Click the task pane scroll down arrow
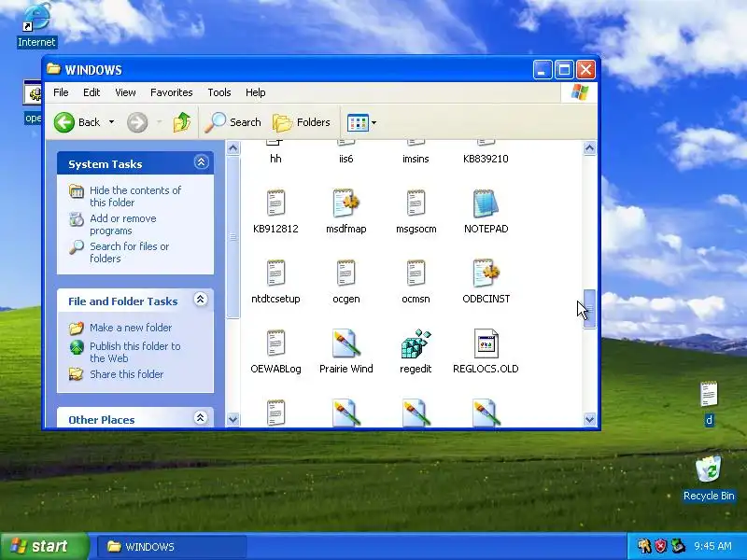 (233, 419)
